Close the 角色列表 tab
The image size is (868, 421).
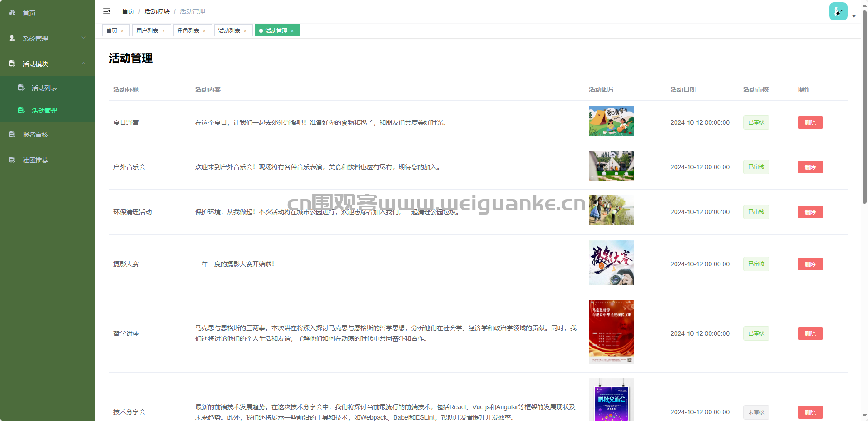tap(204, 31)
